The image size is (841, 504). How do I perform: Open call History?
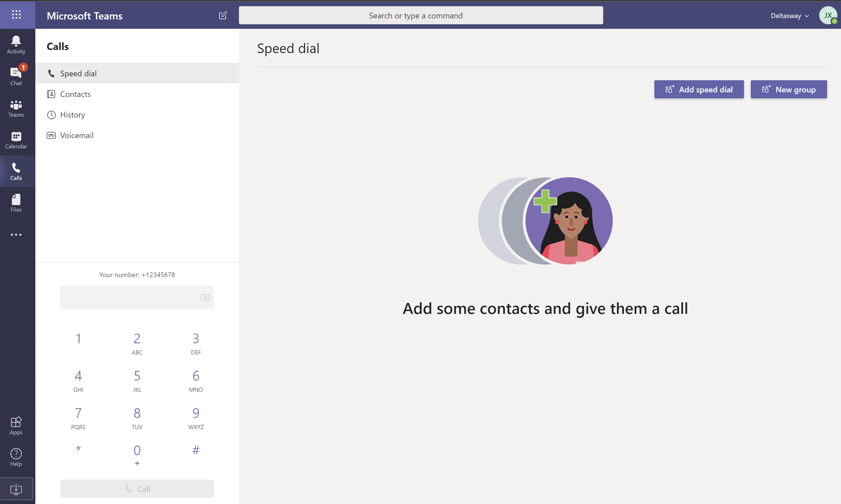point(72,114)
